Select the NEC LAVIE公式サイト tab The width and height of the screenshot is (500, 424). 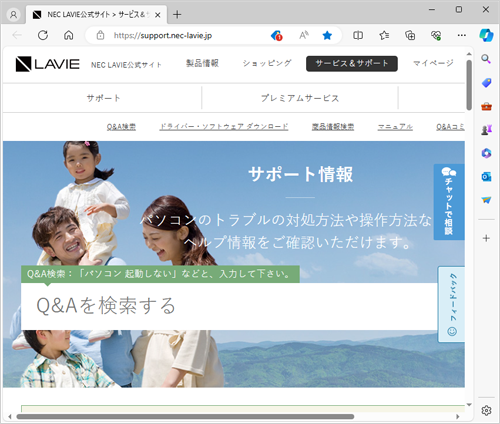97,15
